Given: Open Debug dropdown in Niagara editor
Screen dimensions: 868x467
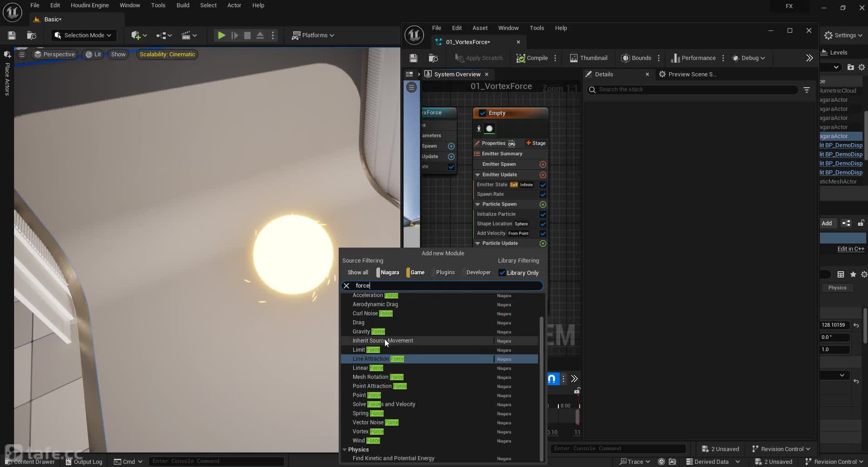Looking at the screenshot, I should (748, 58).
